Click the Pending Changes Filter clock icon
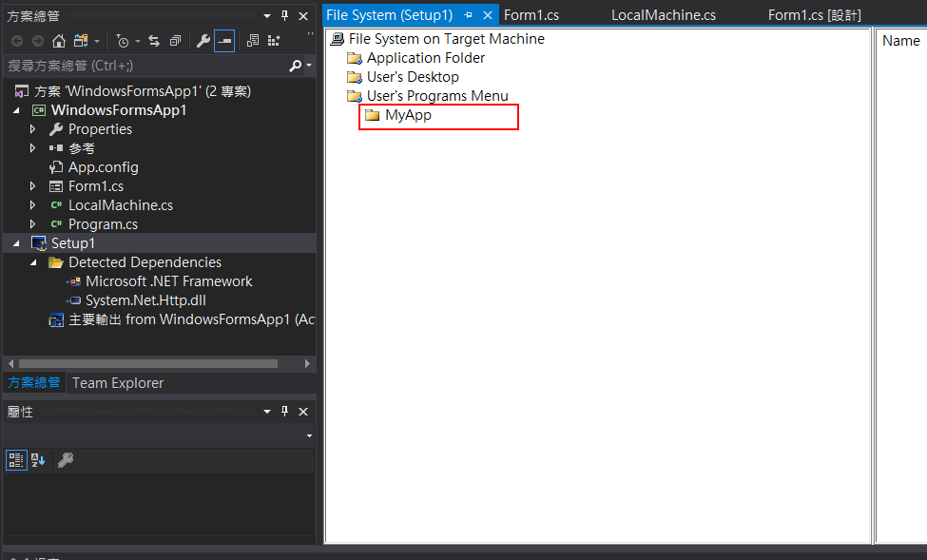This screenshot has height=560, width=927. pos(124,41)
